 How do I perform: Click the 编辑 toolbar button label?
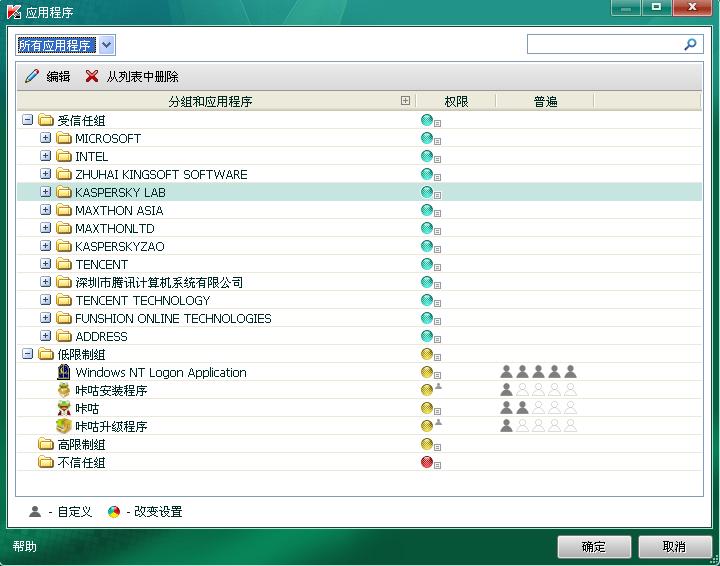click(58, 77)
